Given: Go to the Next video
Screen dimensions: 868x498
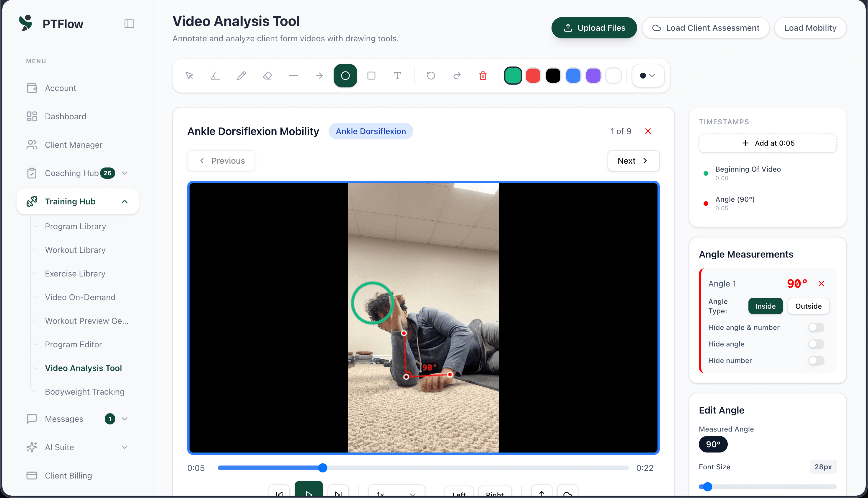Looking at the screenshot, I should click(633, 161).
